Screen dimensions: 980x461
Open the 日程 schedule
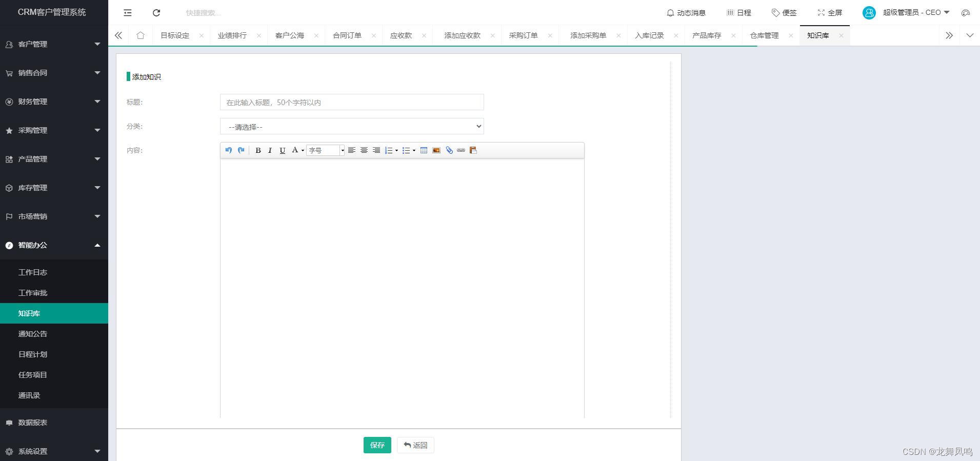click(x=739, y=13)
